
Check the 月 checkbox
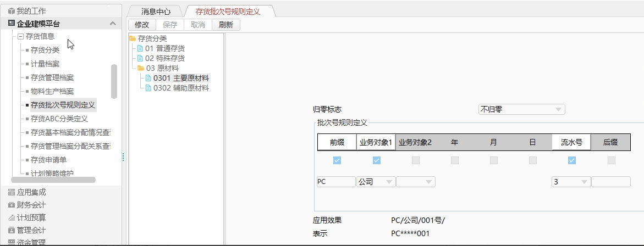pos(494,160)
